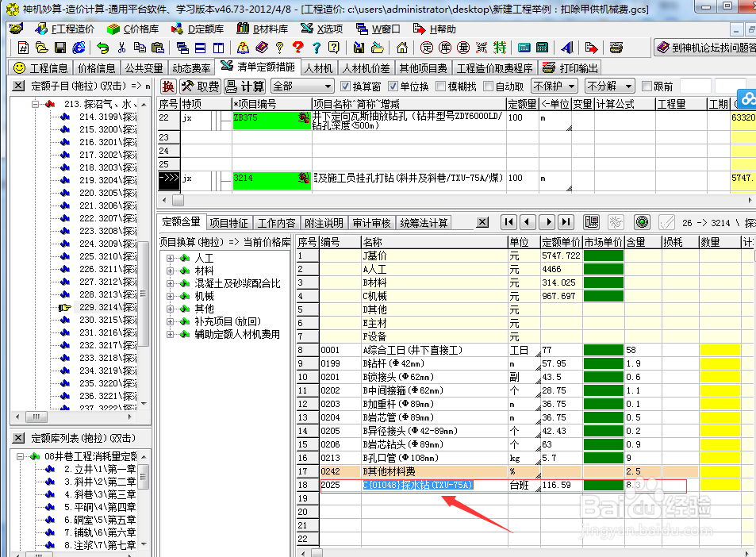
Task: Click the tile horizontal windows icon
Action: coord(200,48)
